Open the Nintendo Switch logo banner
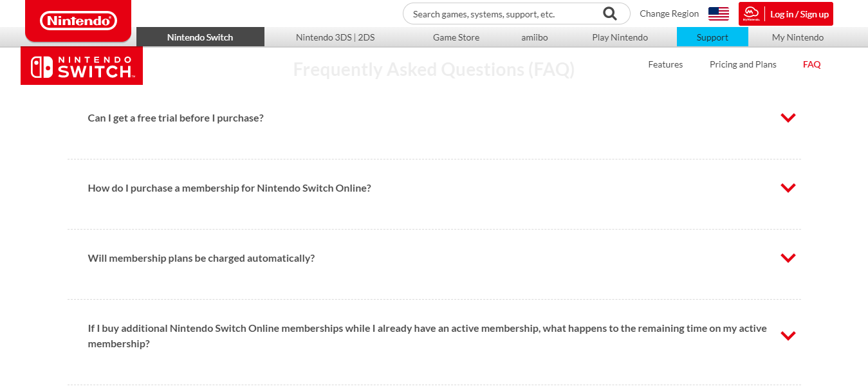Screen dimensions: 868x391 pos(82,66)
